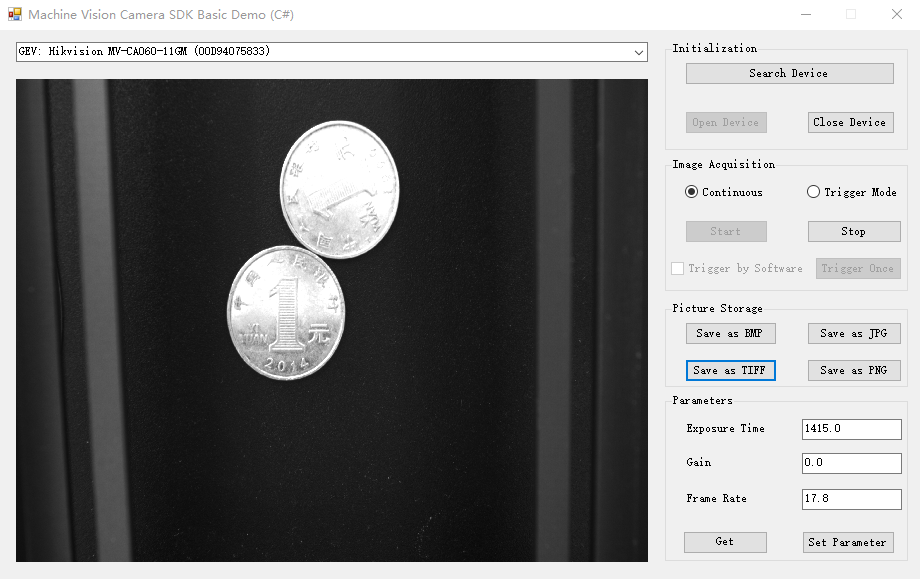This screenshot has width=920, height=579.
Task: Save the picture as BMP
Action: [x=730, y=333]
